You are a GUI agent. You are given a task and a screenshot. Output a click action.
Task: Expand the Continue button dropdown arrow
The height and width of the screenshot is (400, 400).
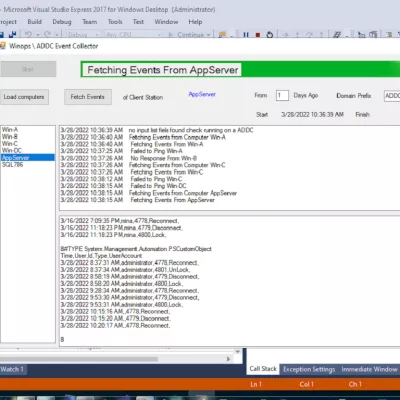pos(208,35)
